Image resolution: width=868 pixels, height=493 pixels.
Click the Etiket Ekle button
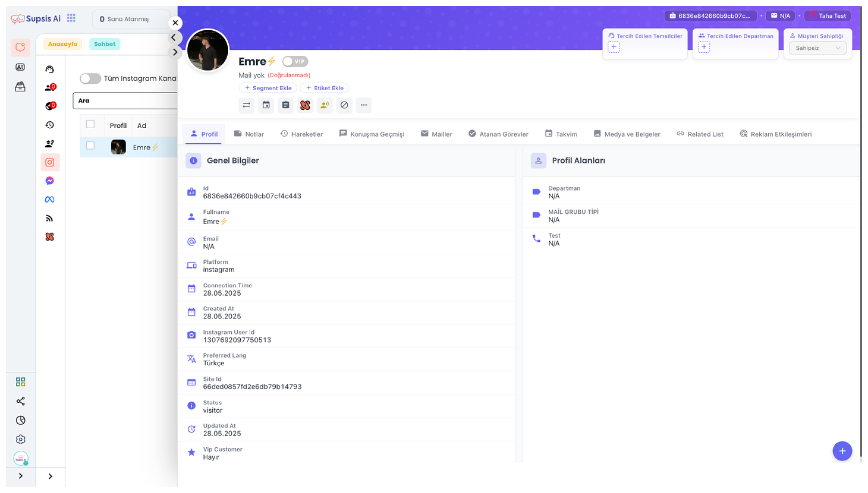pos(325,88)
